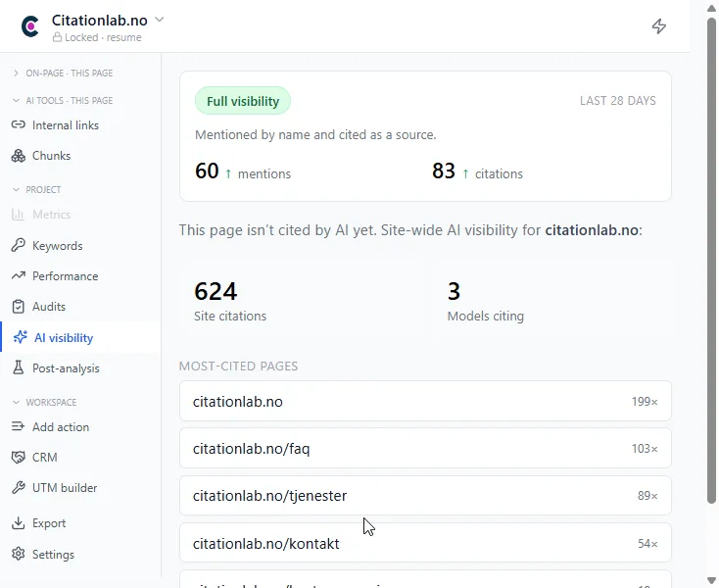The height and width of the screenshot is (588, 719).
Task: Click the 83 citations stat
Action: click(477, 171)
